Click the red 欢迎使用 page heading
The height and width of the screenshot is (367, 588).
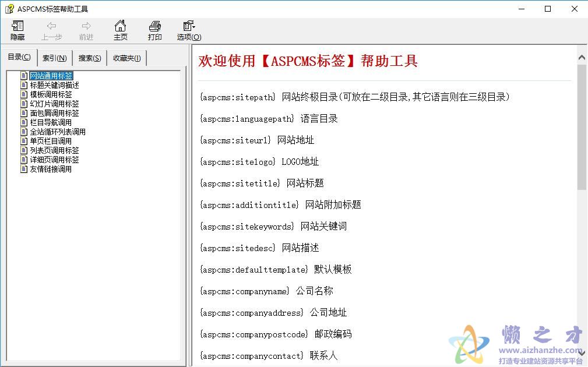pyautogui.click(x=308, y=61)
